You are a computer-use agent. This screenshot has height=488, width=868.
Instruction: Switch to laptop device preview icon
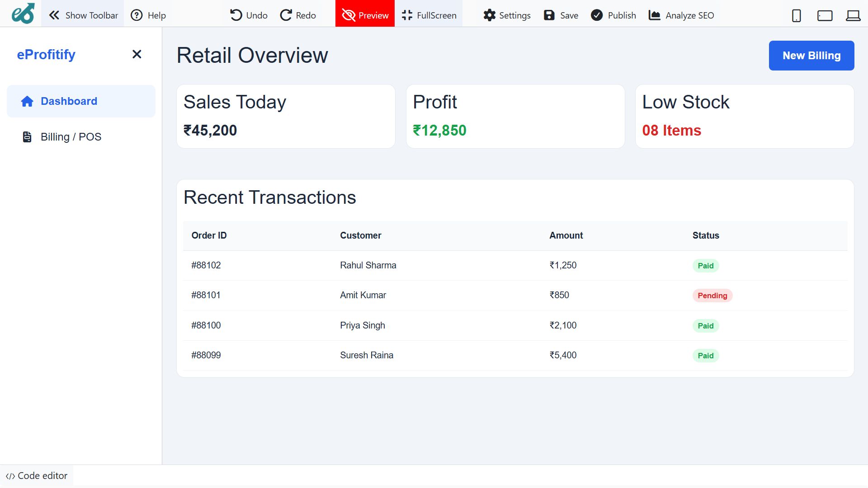coord(853,16)
